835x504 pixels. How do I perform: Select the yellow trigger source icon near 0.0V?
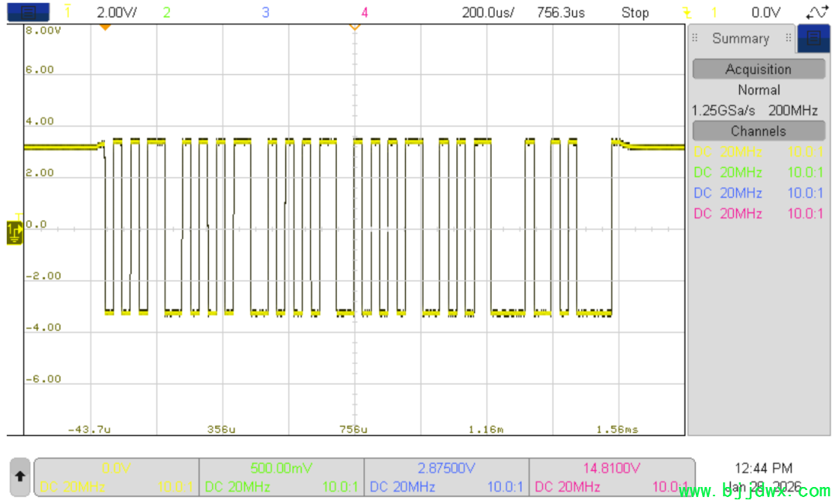687,12
